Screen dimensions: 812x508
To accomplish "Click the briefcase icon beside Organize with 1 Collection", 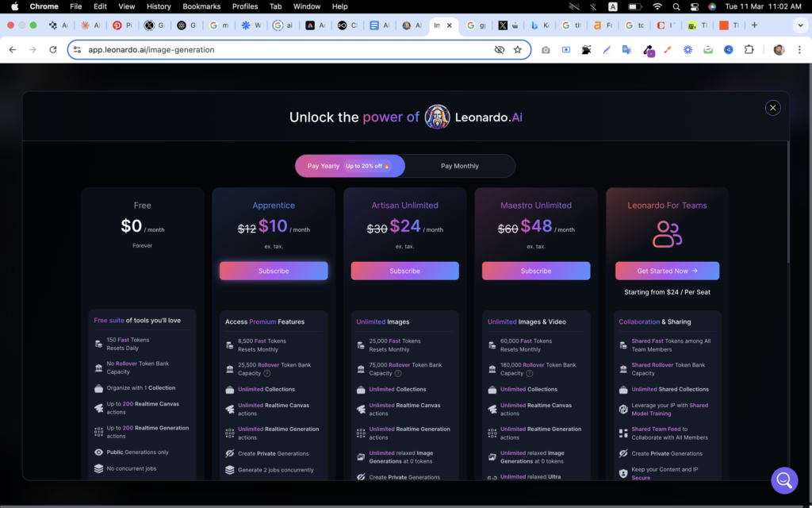I will coord(98,387).
